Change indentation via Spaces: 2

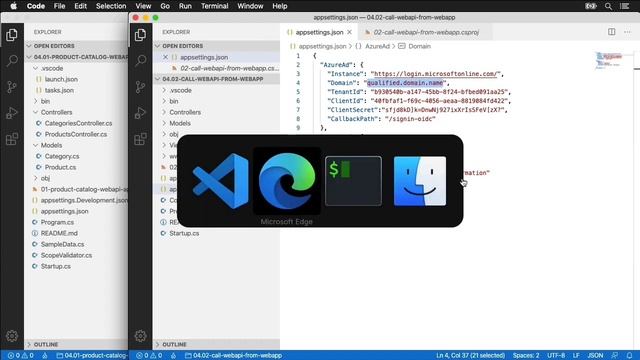526,355
